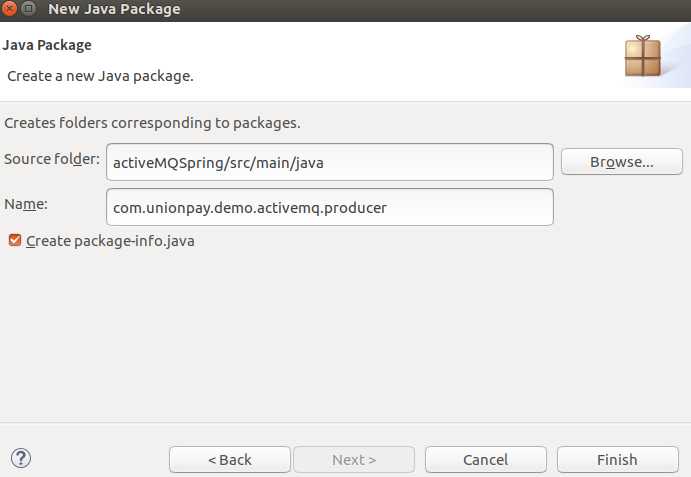This screenshot has width=691, height=477.
Task: Click into the package Name field
Action: point(330,207)
